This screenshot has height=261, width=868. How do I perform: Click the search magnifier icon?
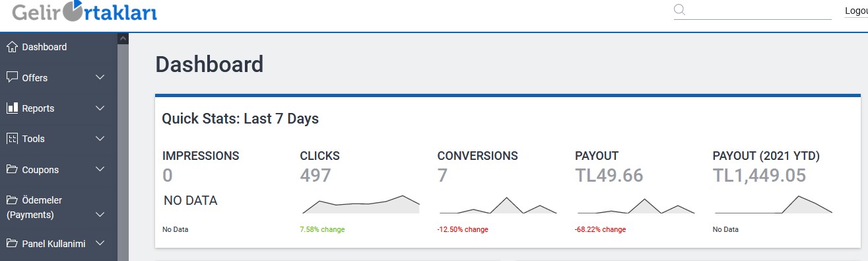tap(680, 10)
